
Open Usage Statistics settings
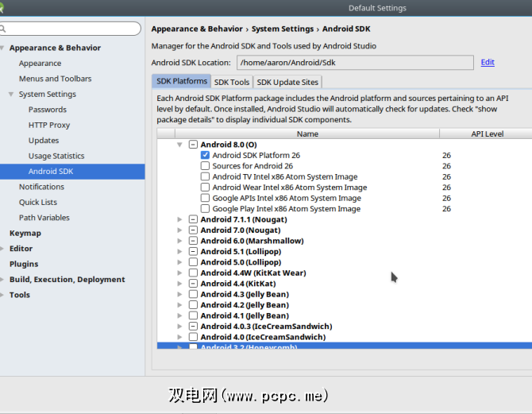(x=56, y=156)
